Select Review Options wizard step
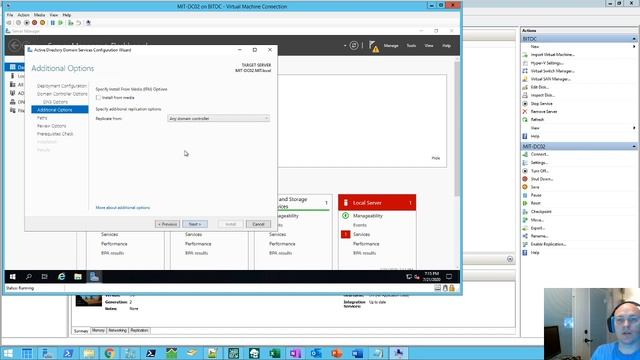 coord(51,126)
